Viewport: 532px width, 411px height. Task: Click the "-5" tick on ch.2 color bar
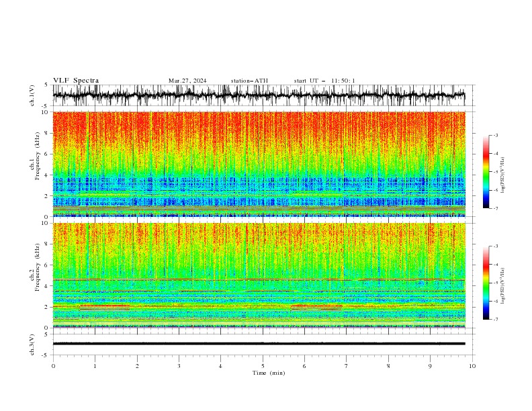(x=495, y=283)
